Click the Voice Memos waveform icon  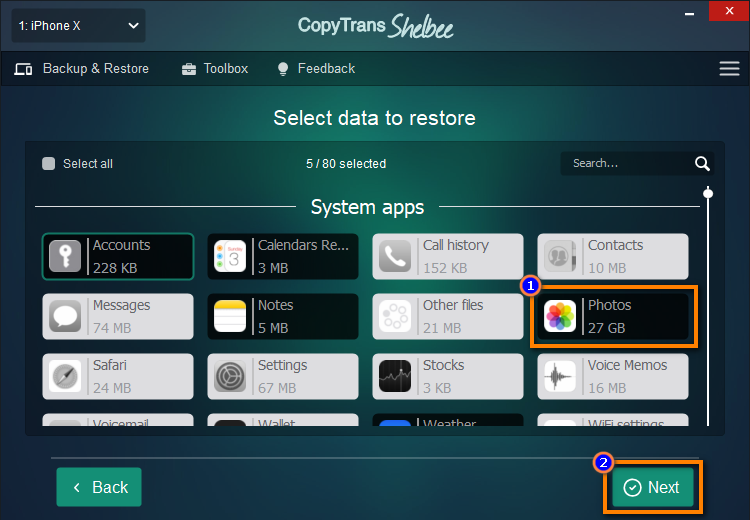coord(560,376)
